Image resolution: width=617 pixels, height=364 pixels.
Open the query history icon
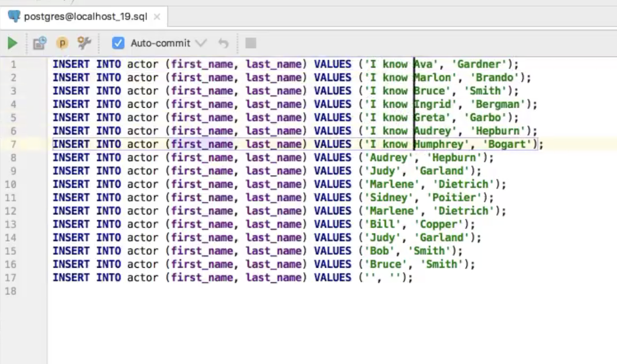pyautogui.click(x=40, y=43)
